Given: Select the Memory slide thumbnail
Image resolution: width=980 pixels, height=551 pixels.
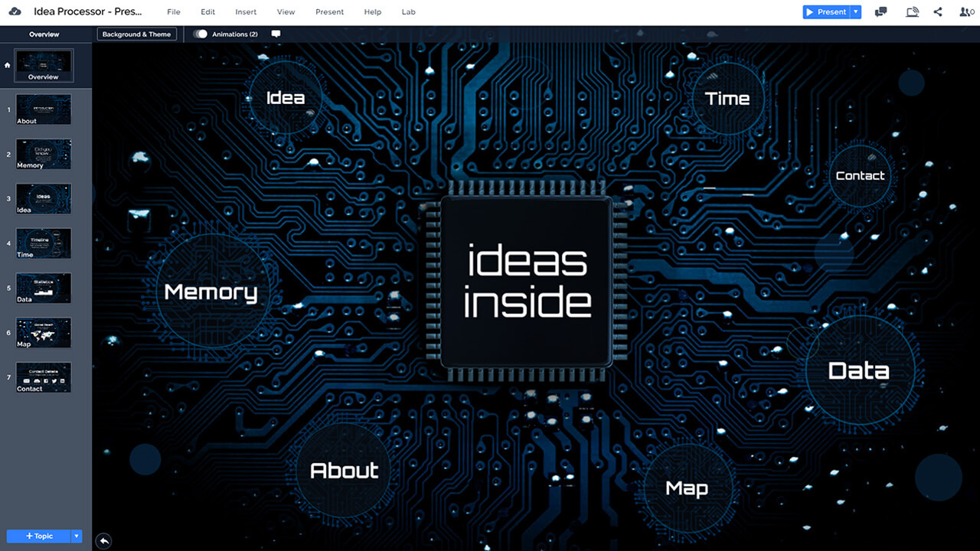Looking at the screenshot, I should [44, 154].
